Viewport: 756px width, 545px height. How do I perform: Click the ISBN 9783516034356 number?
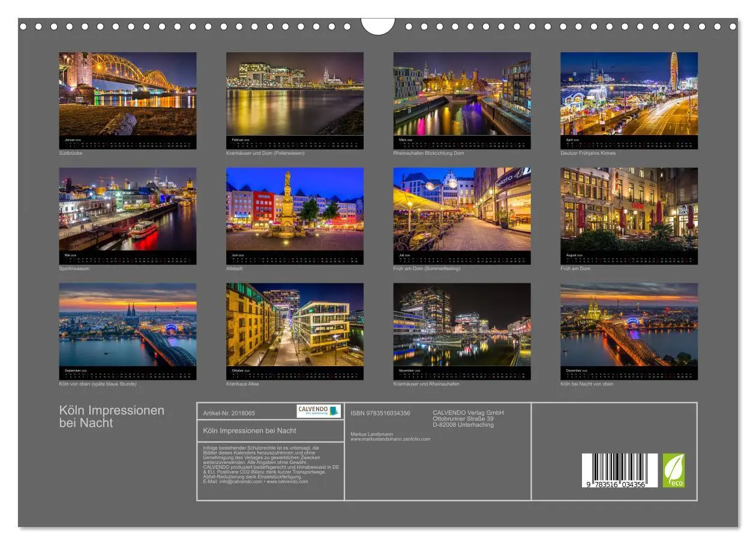tap(380, 413)
